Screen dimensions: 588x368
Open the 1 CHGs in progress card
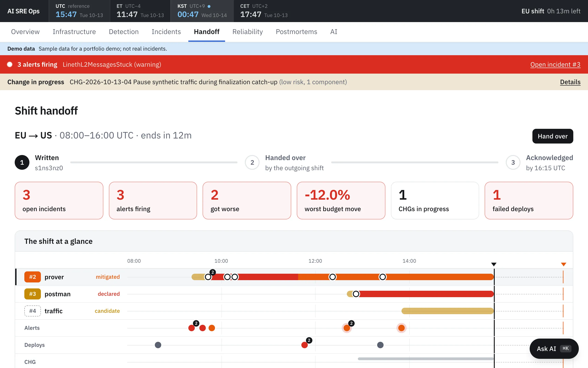click(435, 201)
